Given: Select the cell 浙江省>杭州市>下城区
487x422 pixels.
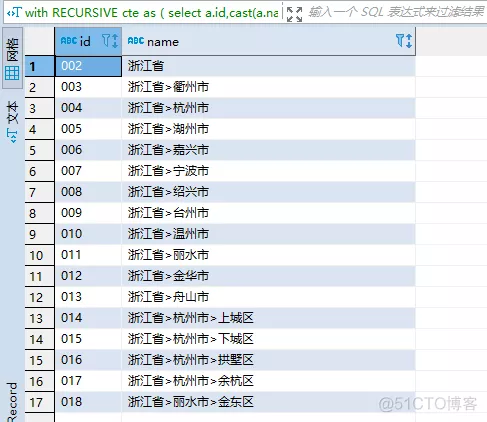Looking at the screenshot, I should tap(269, 339).
